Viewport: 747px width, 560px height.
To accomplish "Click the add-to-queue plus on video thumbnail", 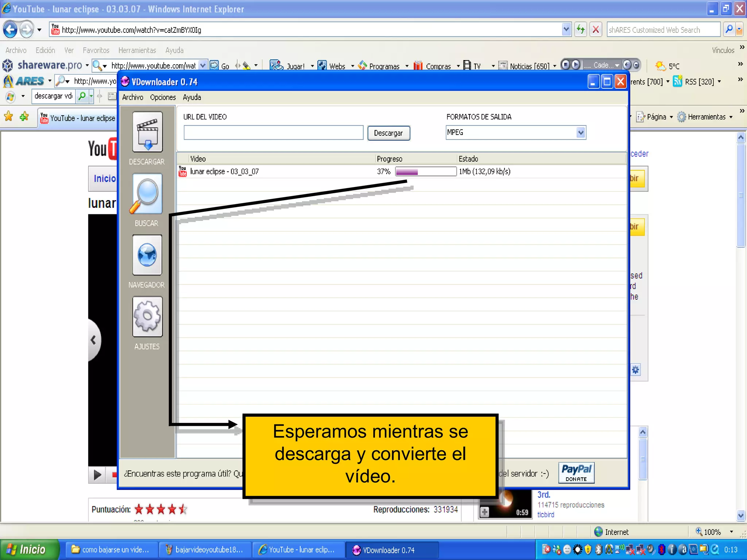I will [x=485, y=512].
